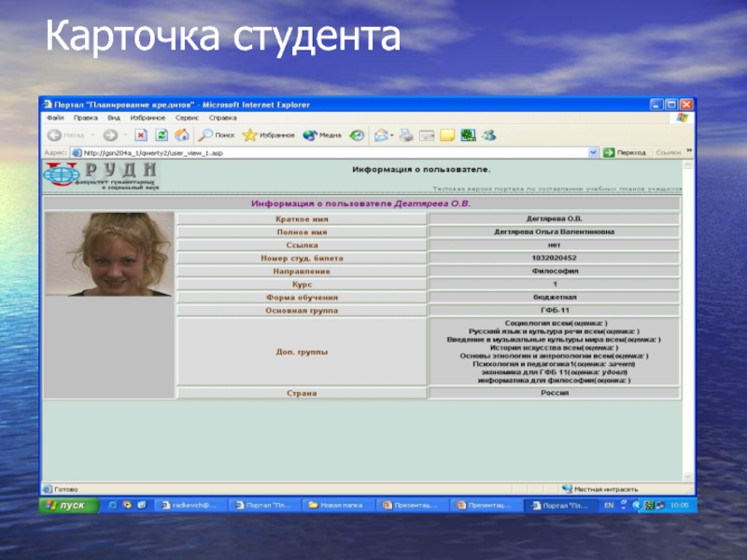Open the Файл menu
This screenshot has width=747, height=560.
coord(54,119)
